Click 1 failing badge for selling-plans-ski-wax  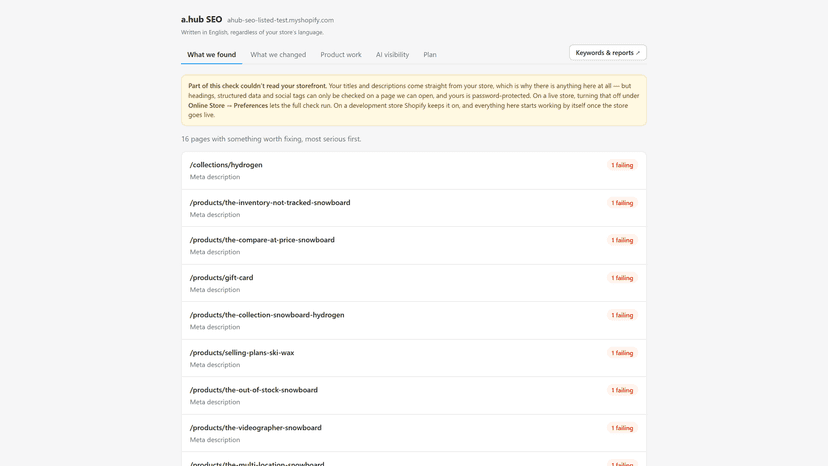click(x=622, y=353)
